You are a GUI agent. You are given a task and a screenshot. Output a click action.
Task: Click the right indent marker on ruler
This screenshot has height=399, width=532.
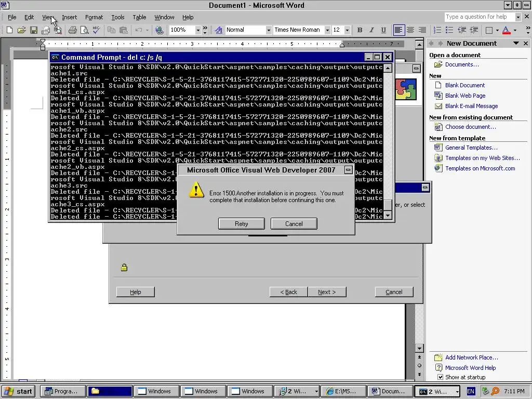pos(342,45)
